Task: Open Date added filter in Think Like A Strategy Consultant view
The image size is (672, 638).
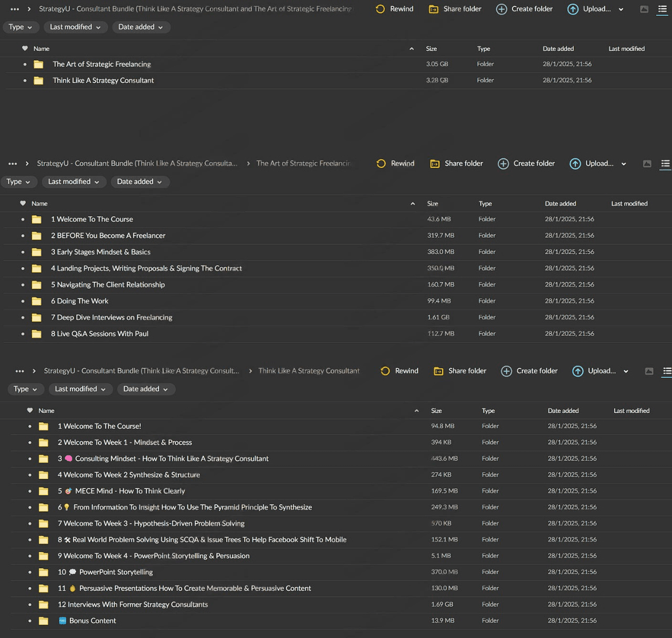Action: [146, 389]
